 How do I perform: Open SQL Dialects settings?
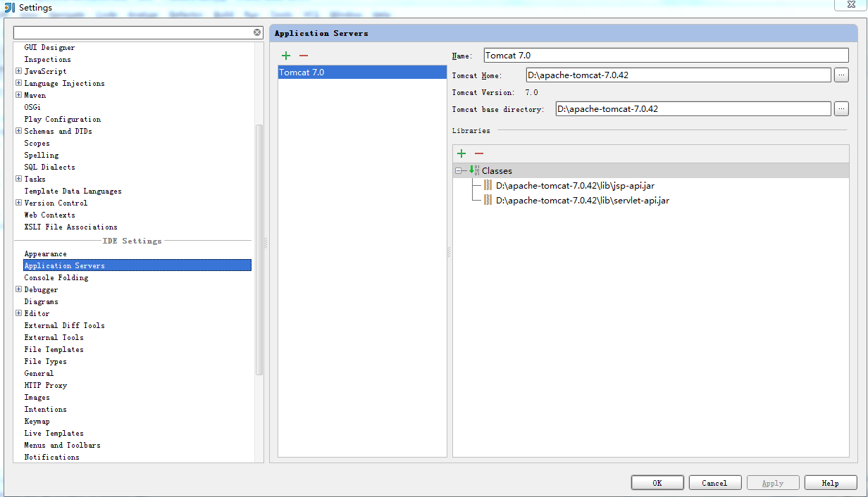tap(49, 167)
